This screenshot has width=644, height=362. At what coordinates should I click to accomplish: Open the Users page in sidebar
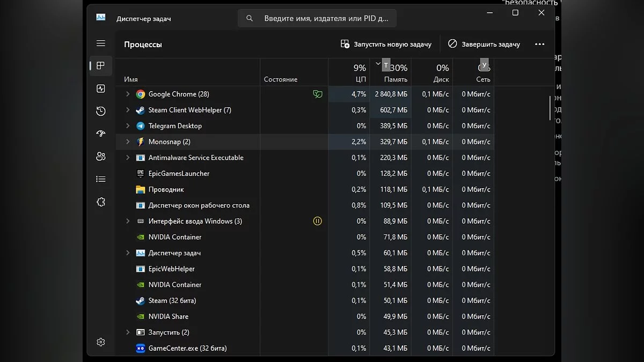(x=101, y=157)
